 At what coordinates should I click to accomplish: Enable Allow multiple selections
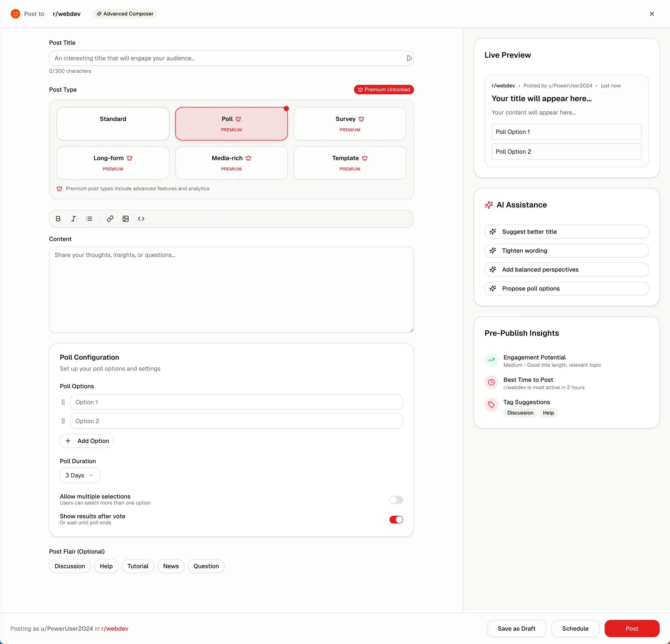396,500
